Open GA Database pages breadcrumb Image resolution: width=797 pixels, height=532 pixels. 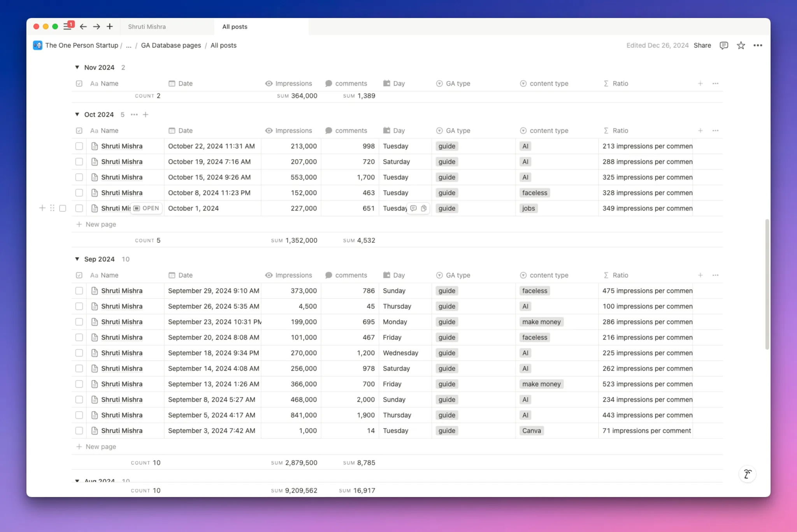click(171, 46)
